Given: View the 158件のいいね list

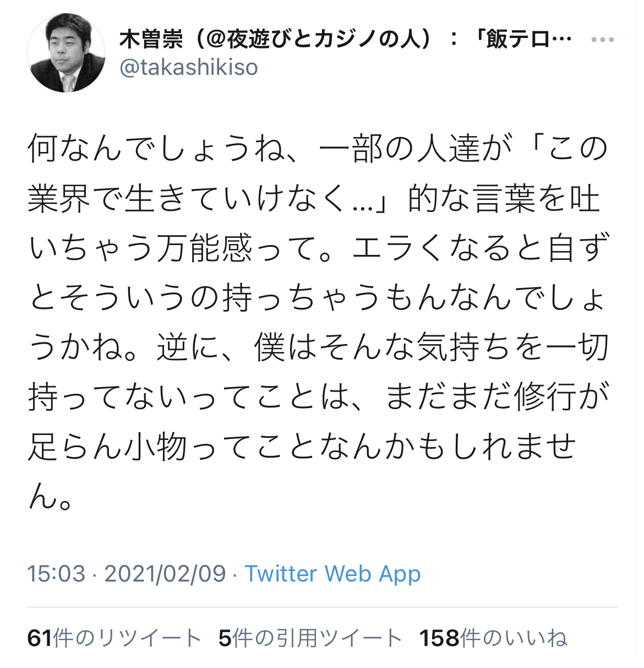Looking at the screenshot, I should point(493,638).
